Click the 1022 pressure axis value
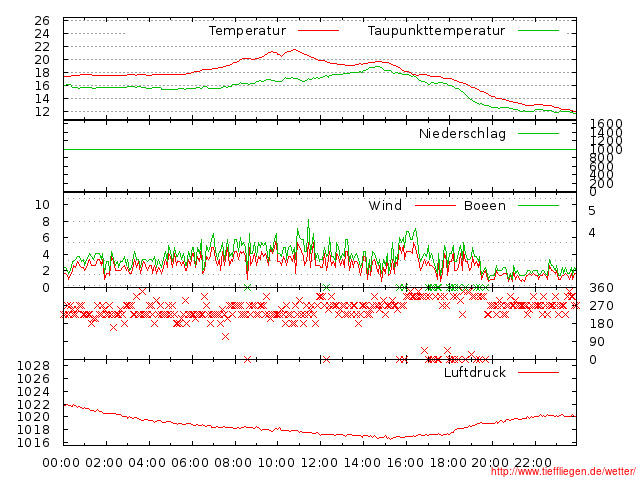This screenshot has width=640, height=480. tap(33, 405)
